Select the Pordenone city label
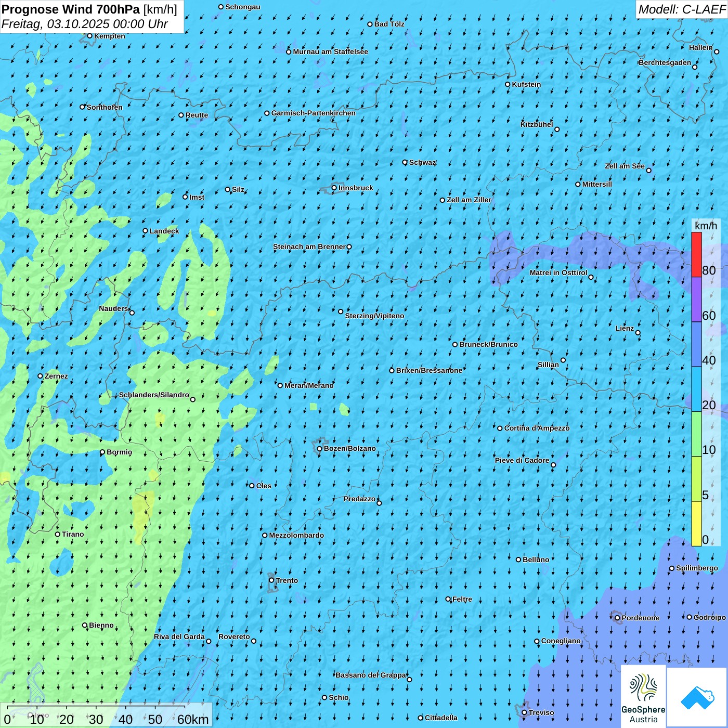 click(x=641, y=618)
